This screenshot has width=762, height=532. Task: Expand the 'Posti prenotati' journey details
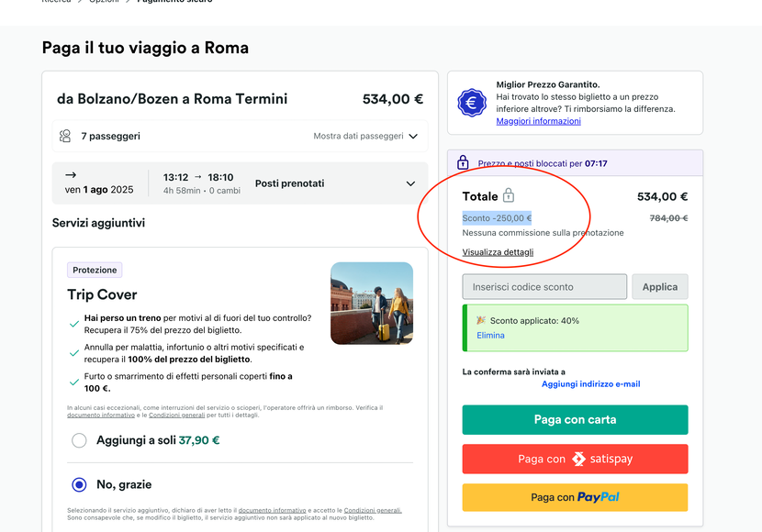coord(410,183)
